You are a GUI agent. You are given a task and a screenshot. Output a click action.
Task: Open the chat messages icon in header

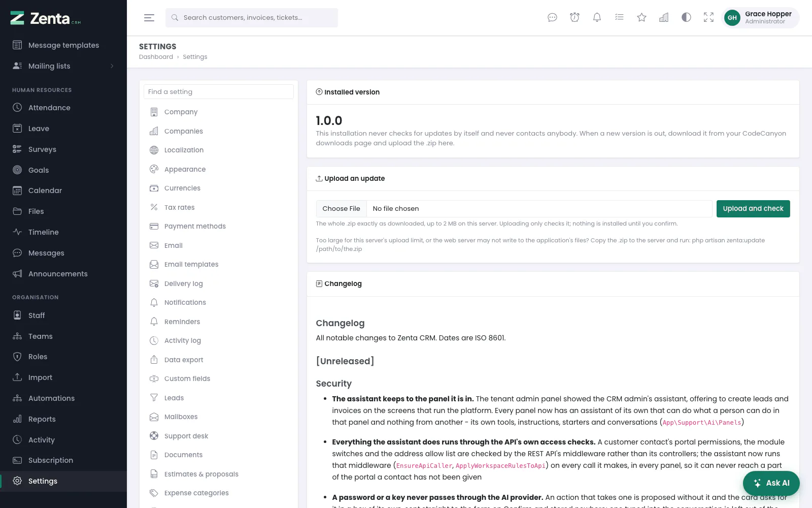[552, 18]
